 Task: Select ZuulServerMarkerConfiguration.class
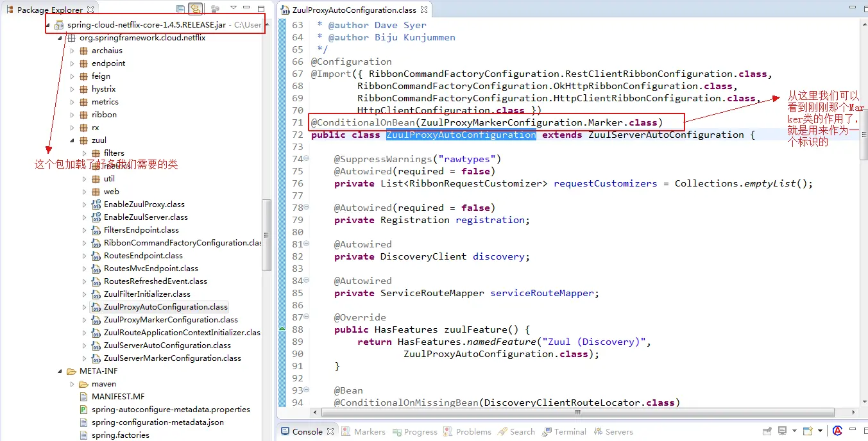[173, 358]
